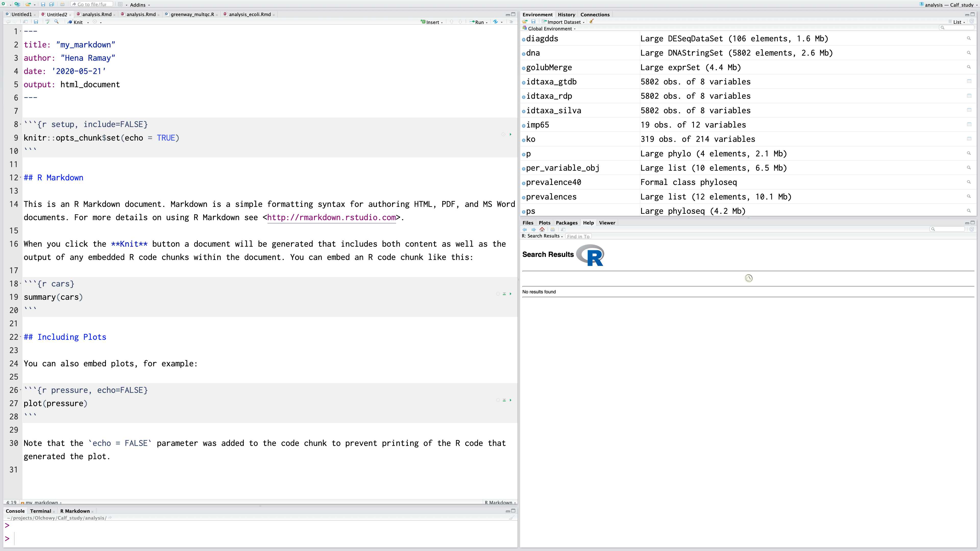Viewport: 980px width, 551px height.
Task: Click find/replace magnifier in editor toolbar
Action: (57, 22)
